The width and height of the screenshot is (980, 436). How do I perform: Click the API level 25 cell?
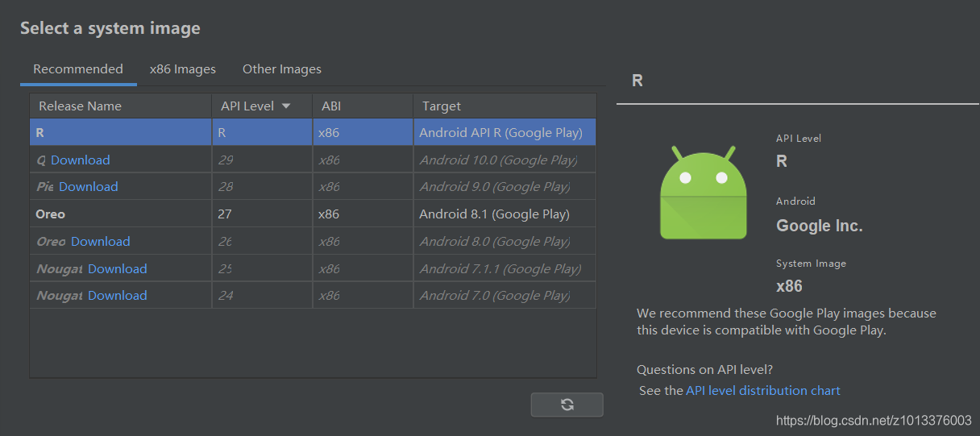262,268
